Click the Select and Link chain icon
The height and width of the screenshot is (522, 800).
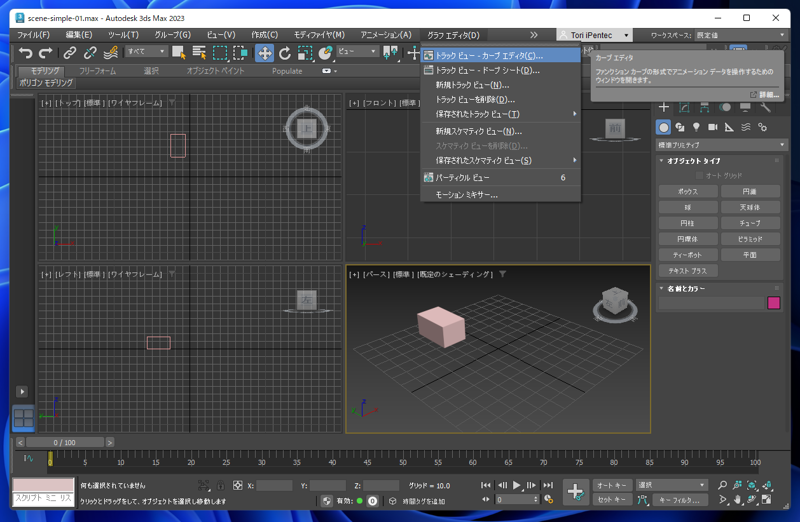(70, 53)
